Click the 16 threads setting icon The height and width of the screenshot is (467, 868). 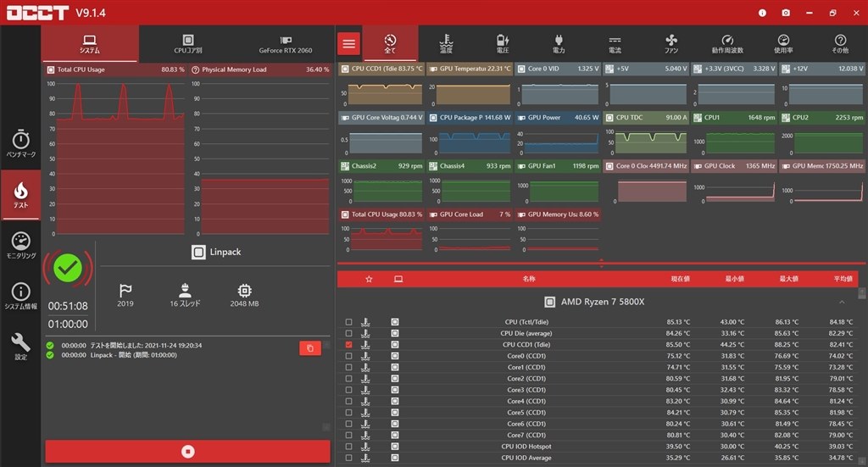pos(185,295)
